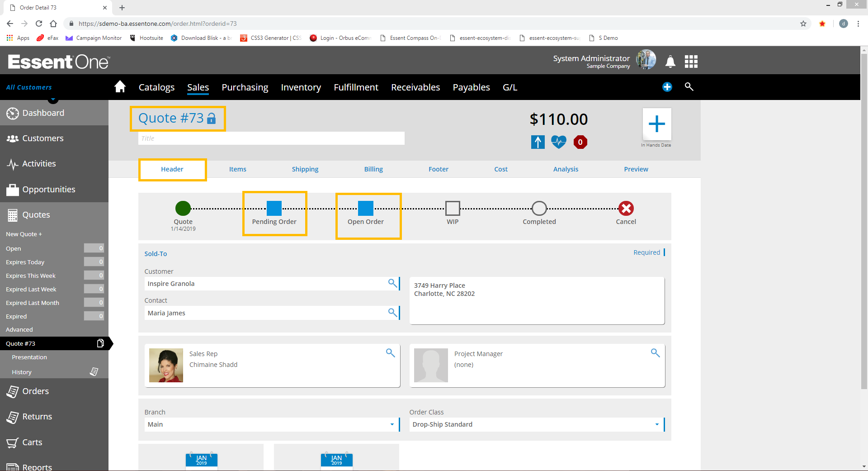The image size is (868, 471).
Task: Open the Receivables menu
Action: pos(415,87)
